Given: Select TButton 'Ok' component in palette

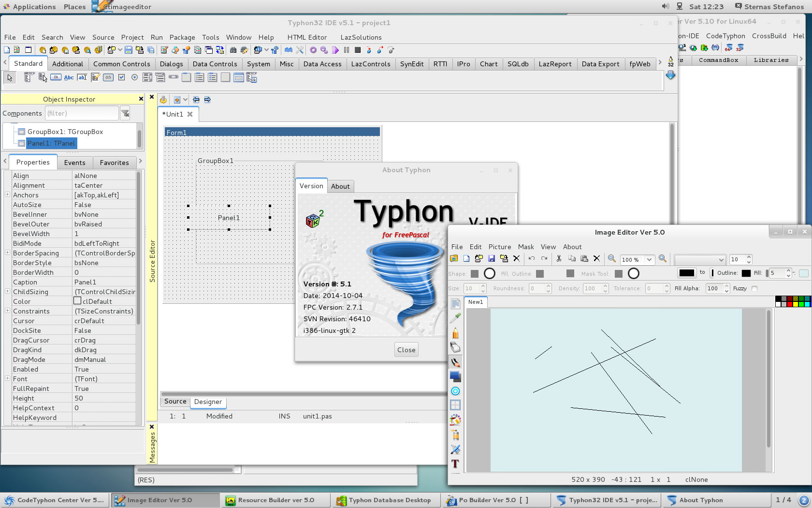Looking at the screenshot, I should click(56, 77).
